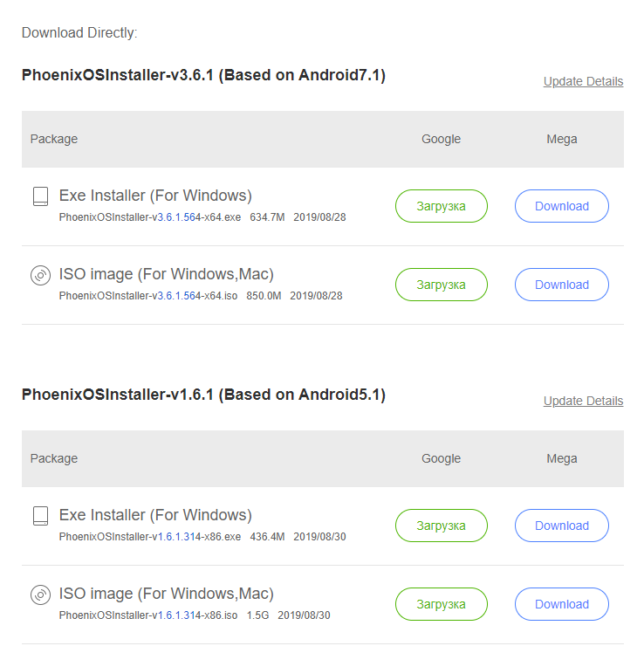Image resolution: width=644 pixels, height=646 pixels.
Task: Download v3.6.1 Exe Installer via Google button
Action: click(441, 206)
